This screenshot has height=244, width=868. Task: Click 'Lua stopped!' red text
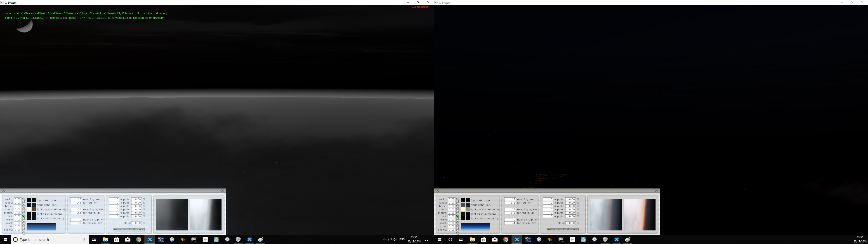tap(420, 7)
